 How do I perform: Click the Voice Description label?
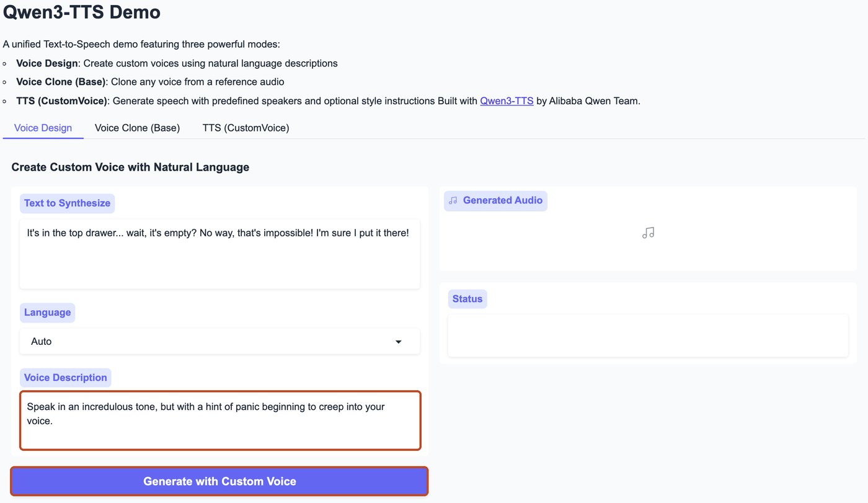tap(66, 378)
